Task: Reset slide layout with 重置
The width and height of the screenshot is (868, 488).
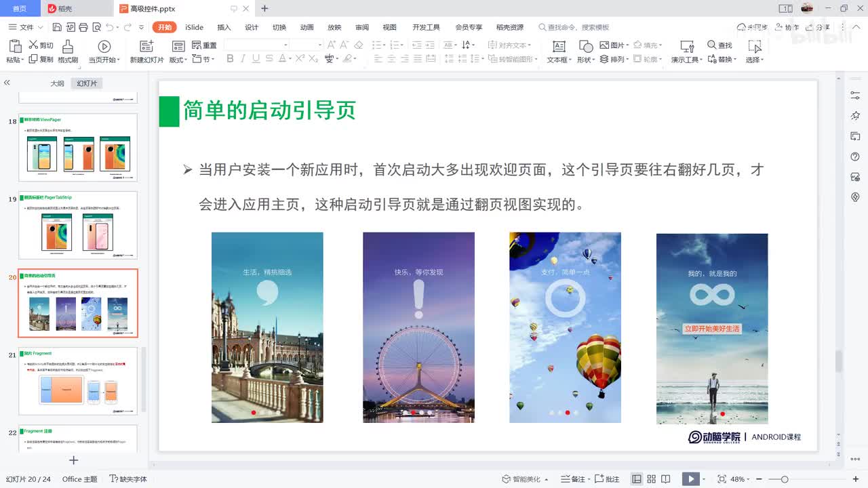Action: click(204, 45)
